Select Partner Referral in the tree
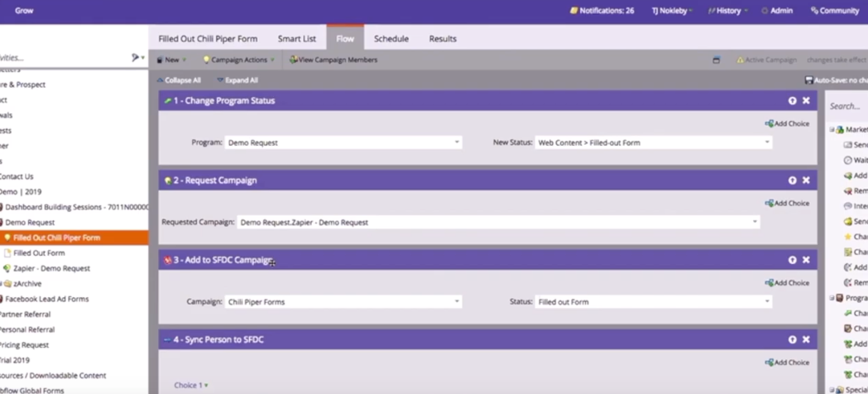Screen dimensions: 868x394 tap(25, 315)
